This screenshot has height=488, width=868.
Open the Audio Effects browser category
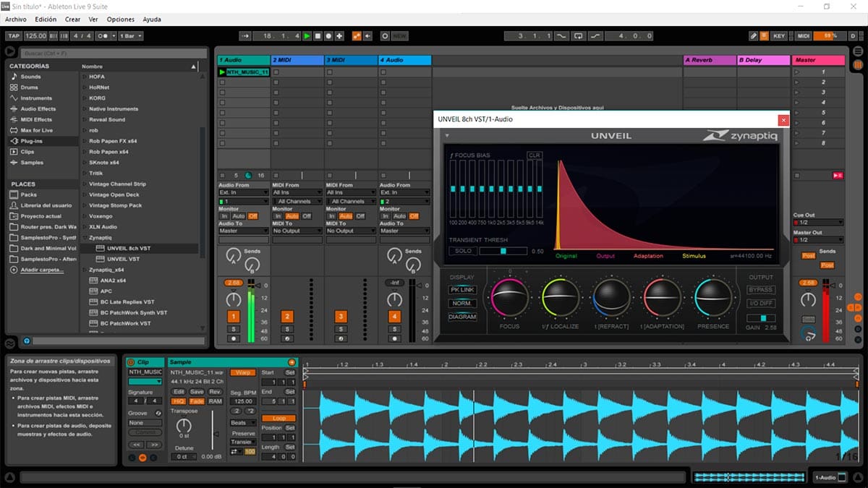coord(38,108)
